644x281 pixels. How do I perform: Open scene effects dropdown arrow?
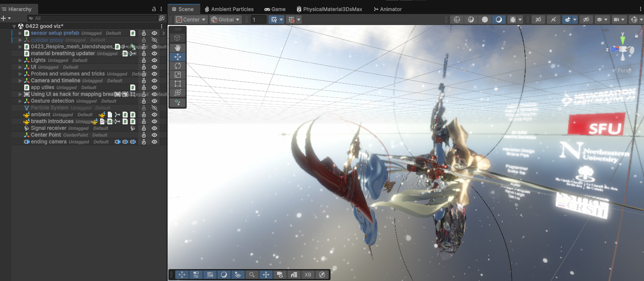pyautogui.click(x=575, y=20)
